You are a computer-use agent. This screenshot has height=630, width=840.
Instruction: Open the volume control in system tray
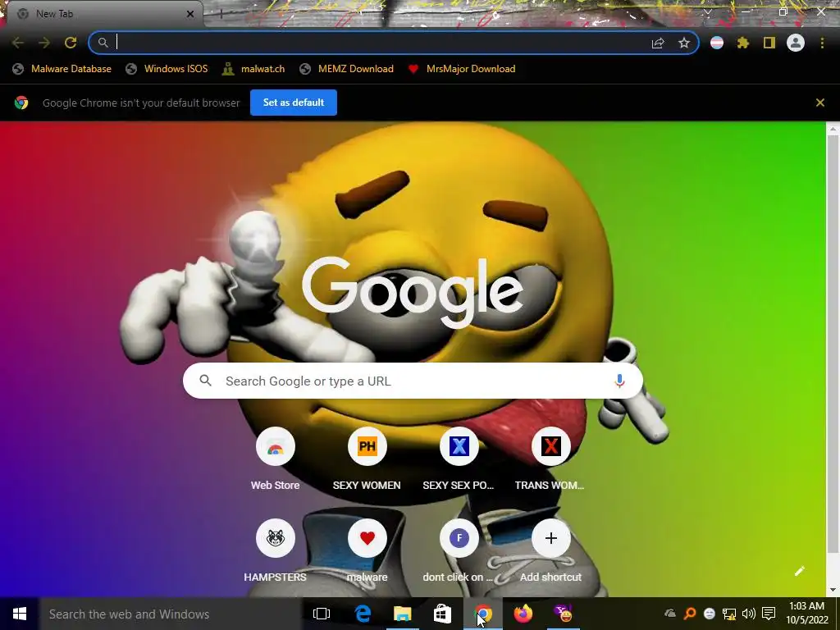[749, 614]
